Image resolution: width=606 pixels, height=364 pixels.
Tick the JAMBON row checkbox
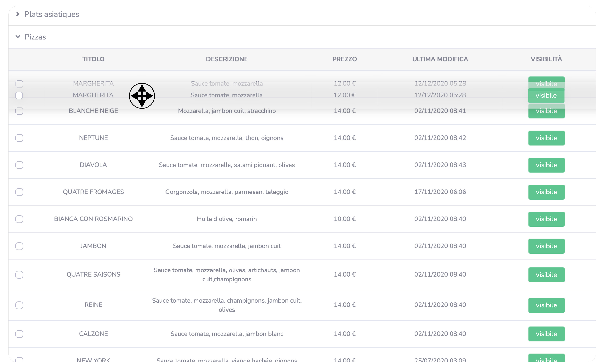19,246
